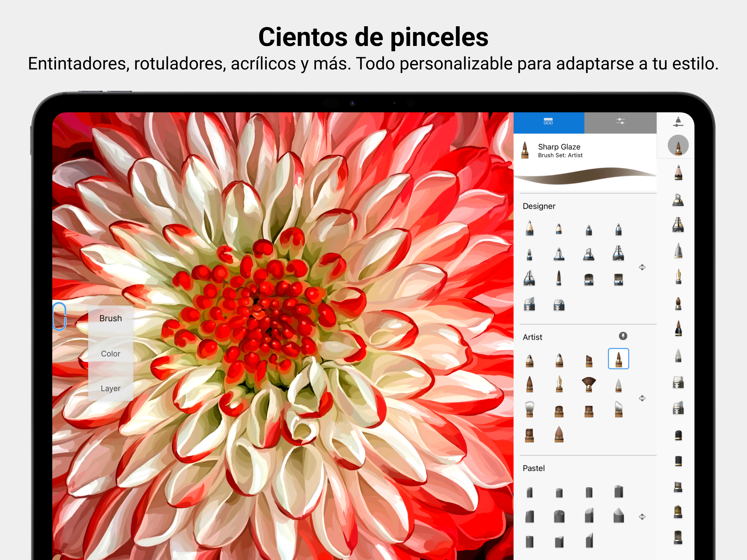Click the "Designer" set heading
Image resolution: width=747 pixels, height=560 pixels.
pyautogui.click(x=539, y=206)
